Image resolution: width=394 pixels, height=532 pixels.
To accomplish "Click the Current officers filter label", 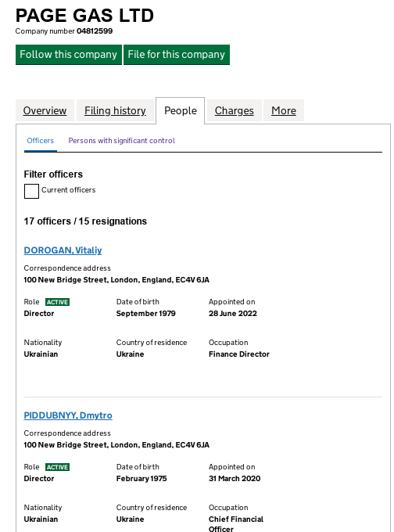I will pos(69,190).
